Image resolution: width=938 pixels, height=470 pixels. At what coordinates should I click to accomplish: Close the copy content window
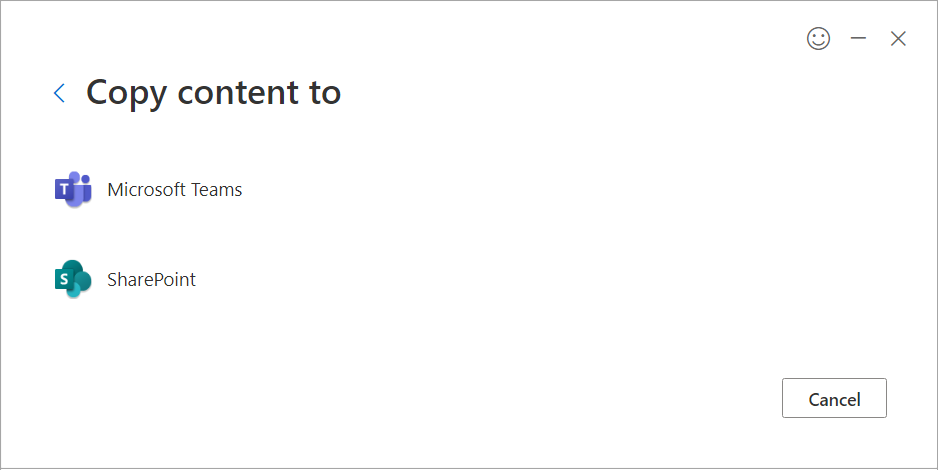pyautogui.click(x=898, y=39)
